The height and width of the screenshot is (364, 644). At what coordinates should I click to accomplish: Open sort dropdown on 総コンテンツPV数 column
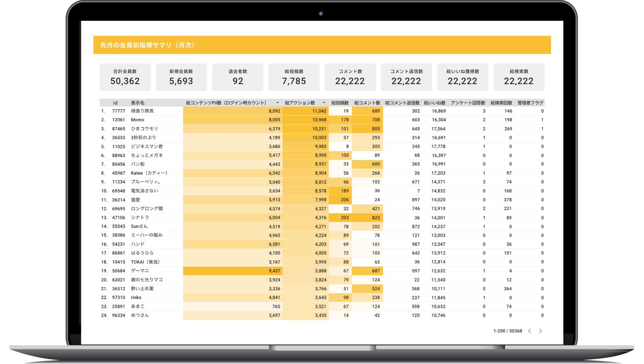pyautogui.click(x=277, y=103)
